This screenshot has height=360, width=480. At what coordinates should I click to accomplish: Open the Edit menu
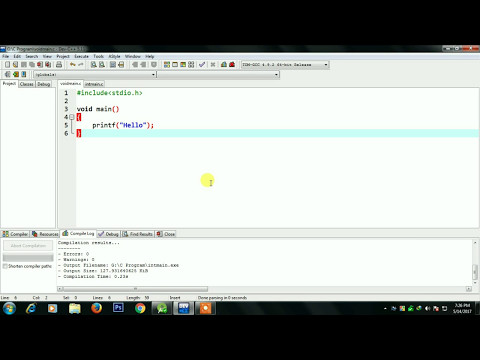coord(17,56)
